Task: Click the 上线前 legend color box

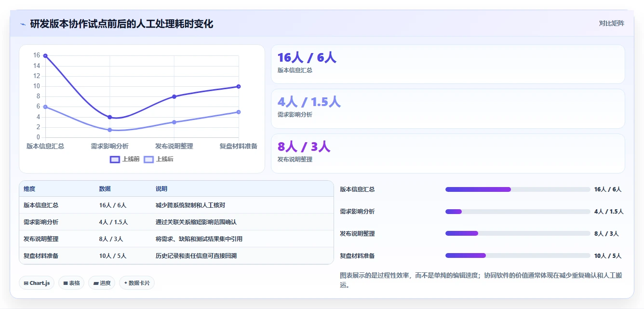Action: (115, 159)
